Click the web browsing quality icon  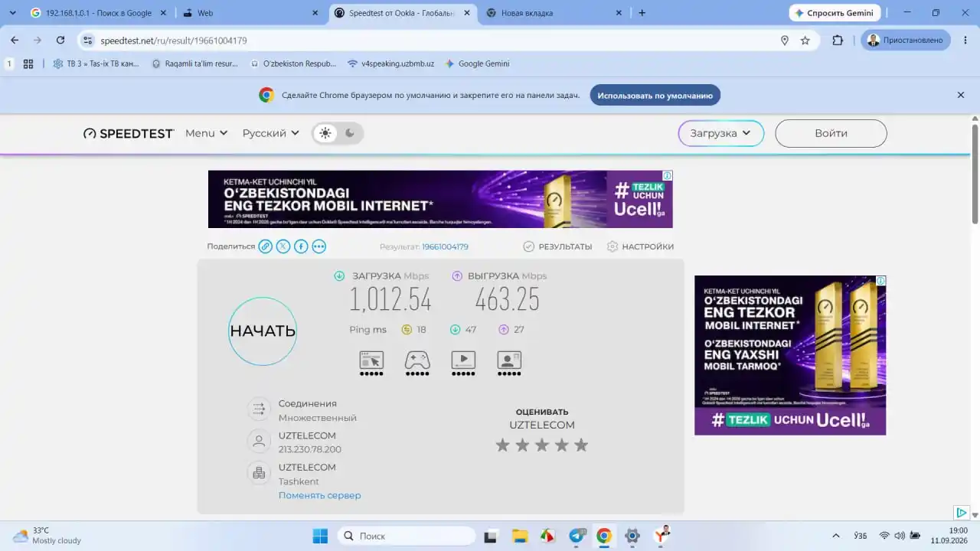click(371, 364)
